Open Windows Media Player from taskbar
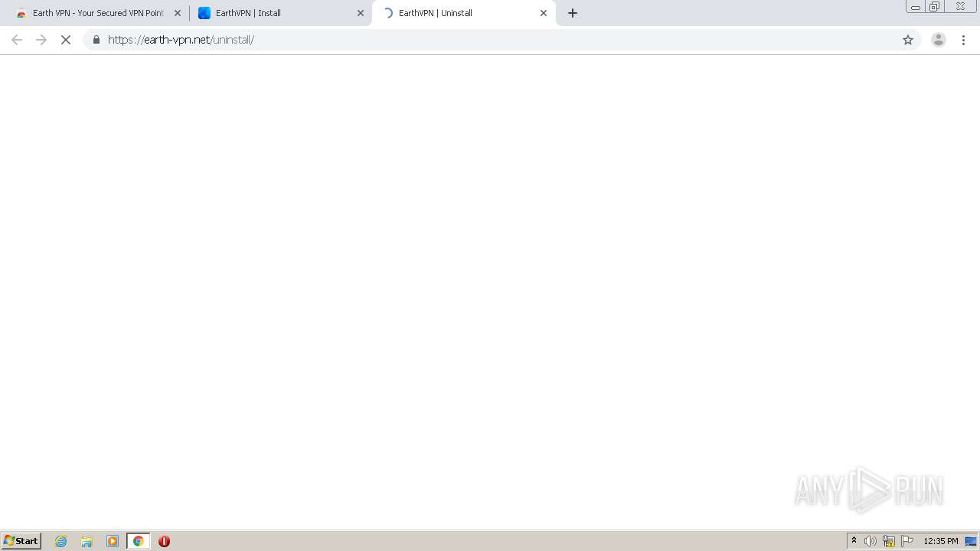This screenshot has height=551, width=980. (x=113, y=541)
